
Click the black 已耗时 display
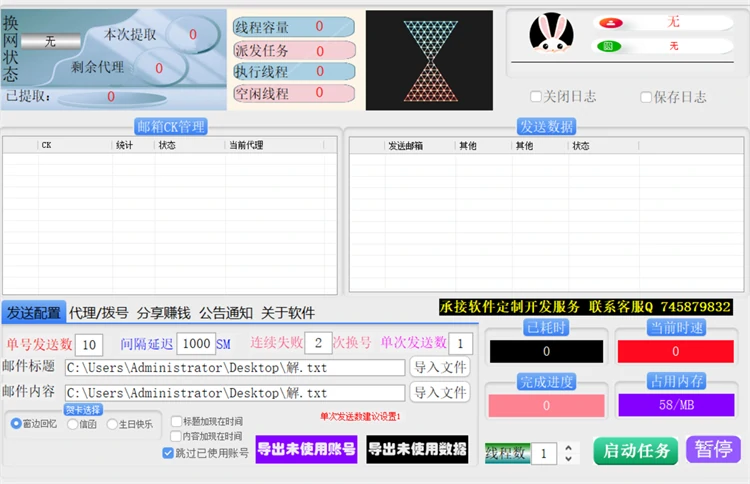[x=546, y=352]
